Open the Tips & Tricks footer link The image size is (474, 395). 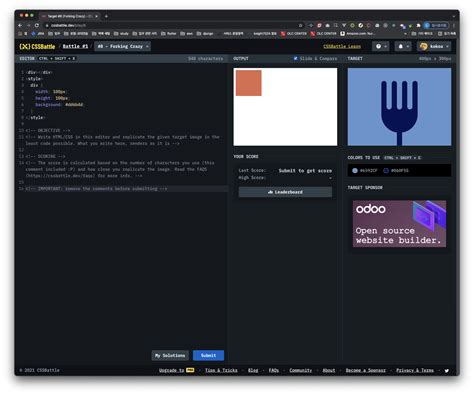pyautogui.click(x=221, y=370)
